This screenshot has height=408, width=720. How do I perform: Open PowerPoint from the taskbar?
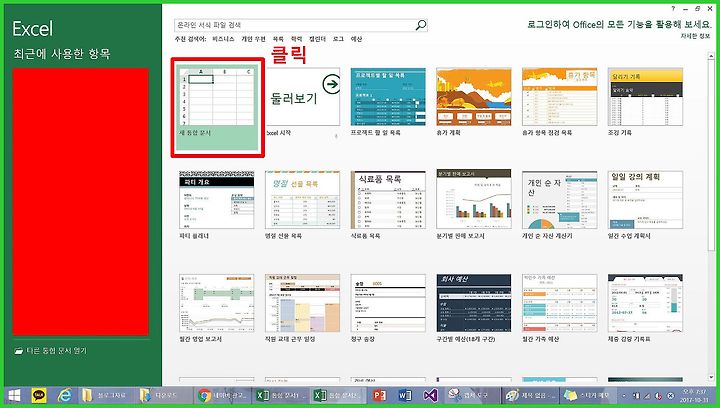click(379, 395)
